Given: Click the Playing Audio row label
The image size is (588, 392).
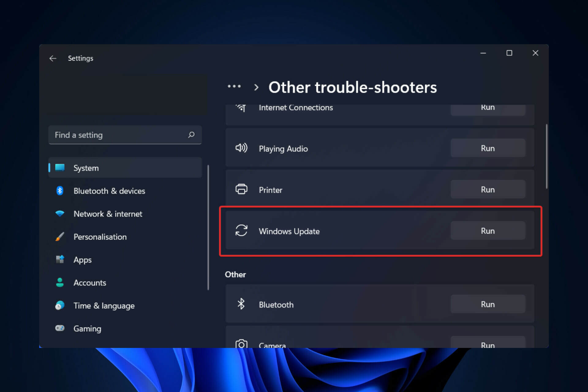Looking at the screenshot, I should point(283,149).
